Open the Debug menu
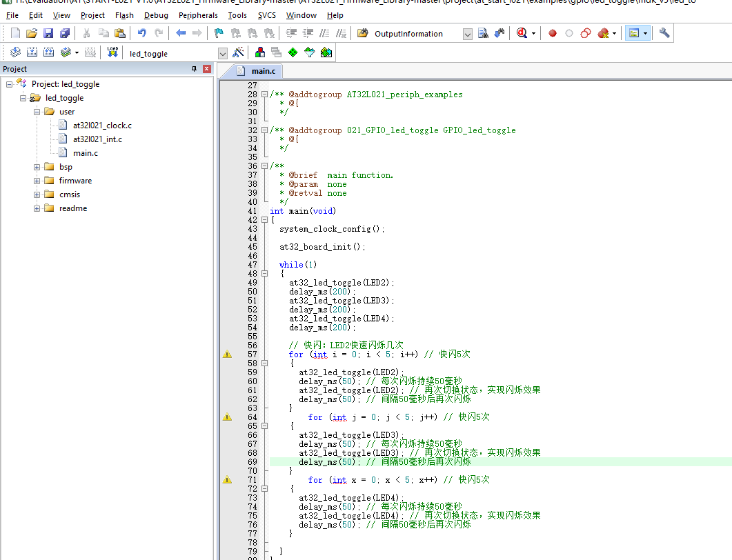The image size is (732, 560). [156, 15]
